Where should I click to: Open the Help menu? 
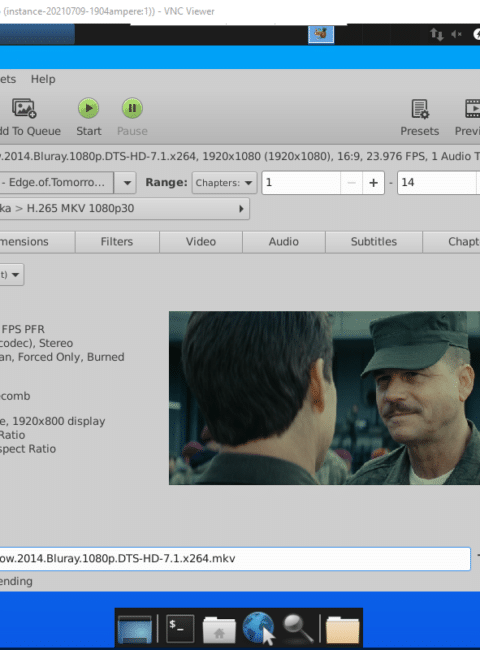click(43, 79)
